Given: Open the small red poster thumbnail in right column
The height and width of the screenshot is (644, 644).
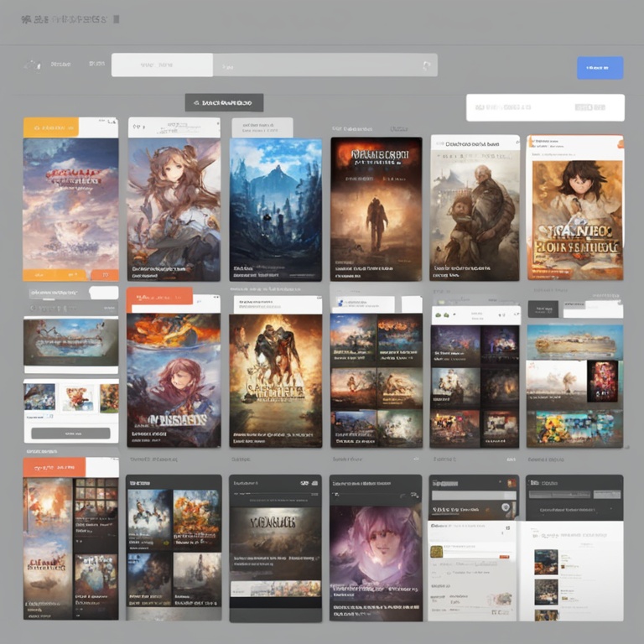Looking at the screenshot, I should click(x=603, y=382).
